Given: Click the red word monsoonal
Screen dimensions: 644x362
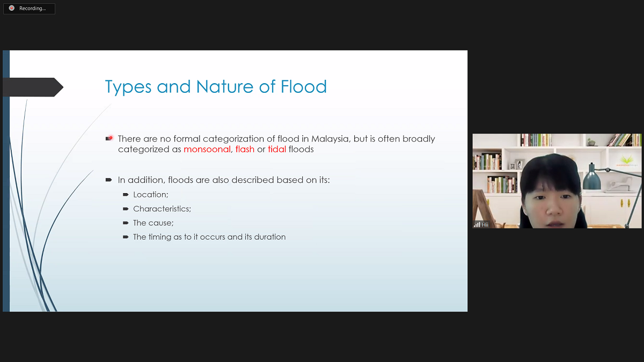Looking at the screenshot, I should tap(207, 149).
